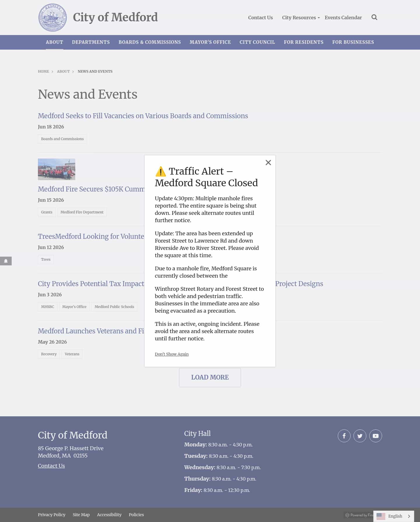Click the City of Medford seal logo

click(x=52, y=18)
